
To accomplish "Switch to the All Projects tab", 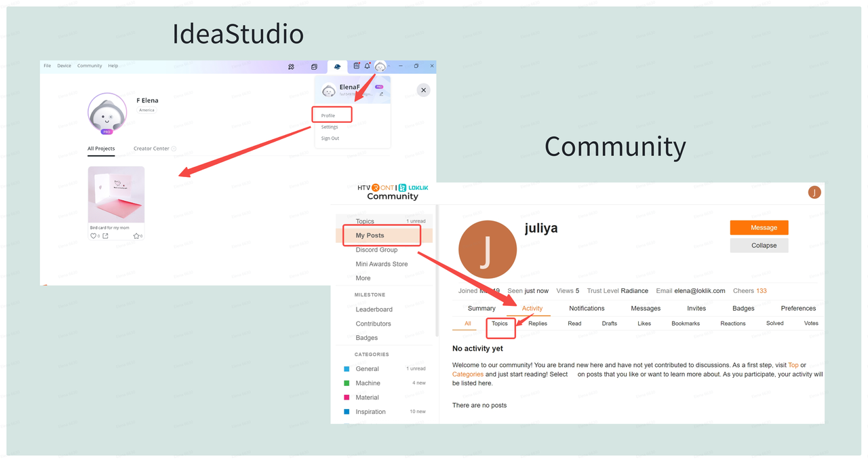I will point(101,149).
